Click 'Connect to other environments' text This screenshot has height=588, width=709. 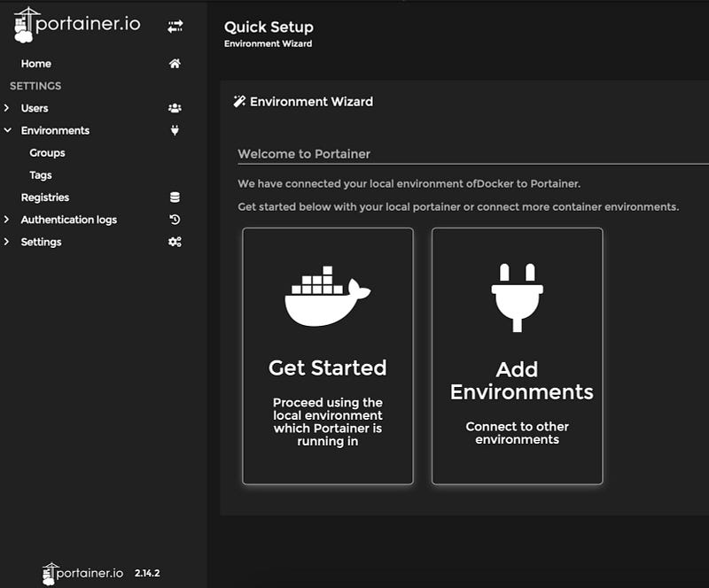click(518, 433)
